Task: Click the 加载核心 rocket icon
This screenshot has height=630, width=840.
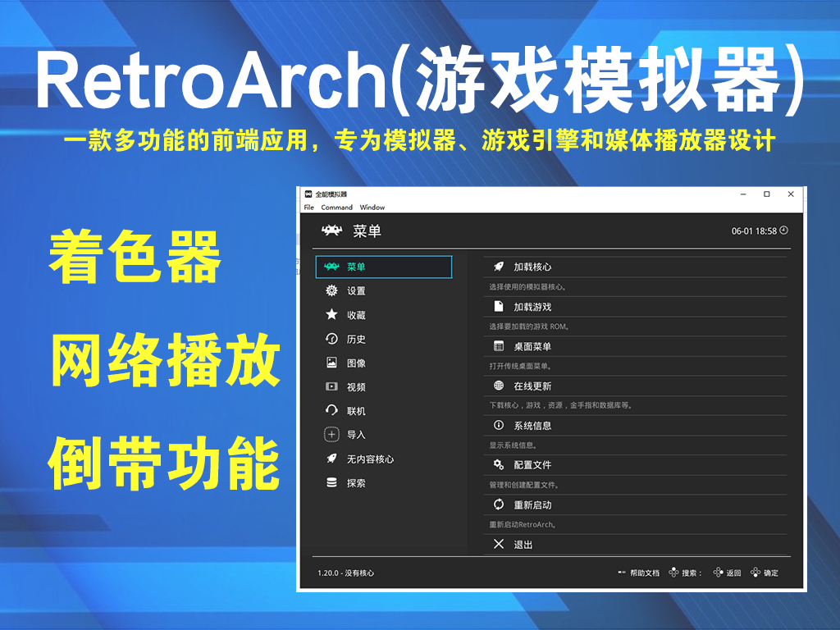Action: [499, 267]
